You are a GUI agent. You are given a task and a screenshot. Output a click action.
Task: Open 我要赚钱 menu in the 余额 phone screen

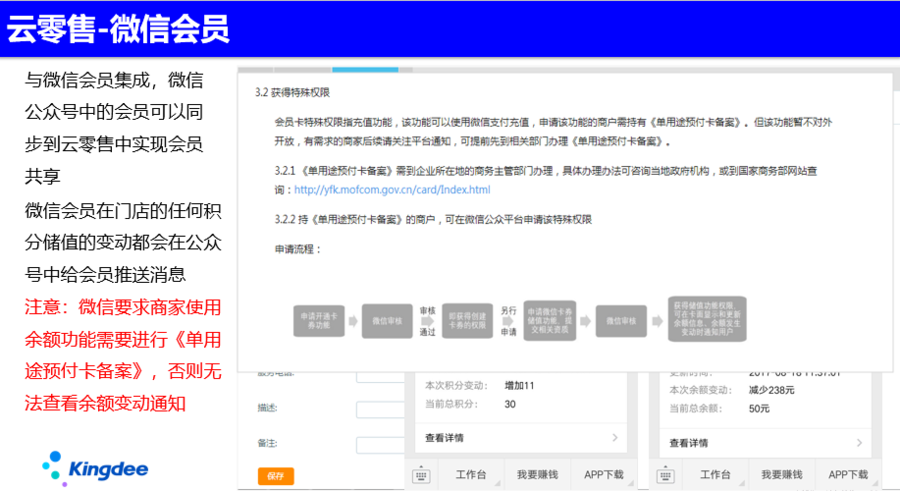[781, 475]
